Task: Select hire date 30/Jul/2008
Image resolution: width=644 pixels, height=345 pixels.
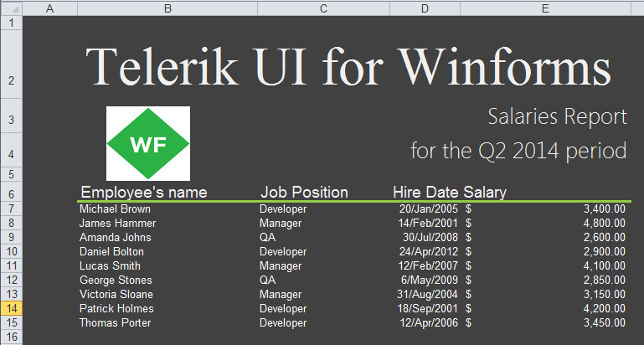Action: 430,237
